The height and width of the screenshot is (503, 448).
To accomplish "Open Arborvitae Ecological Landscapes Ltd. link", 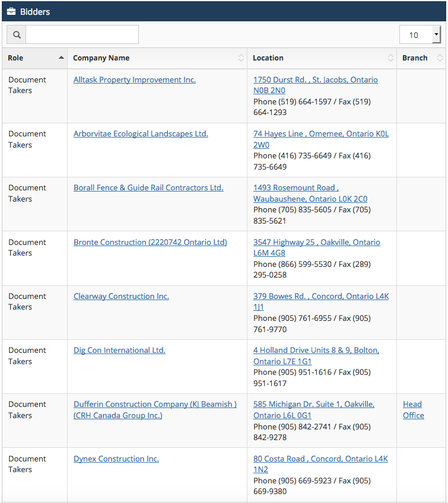I will tap(141, 134).
